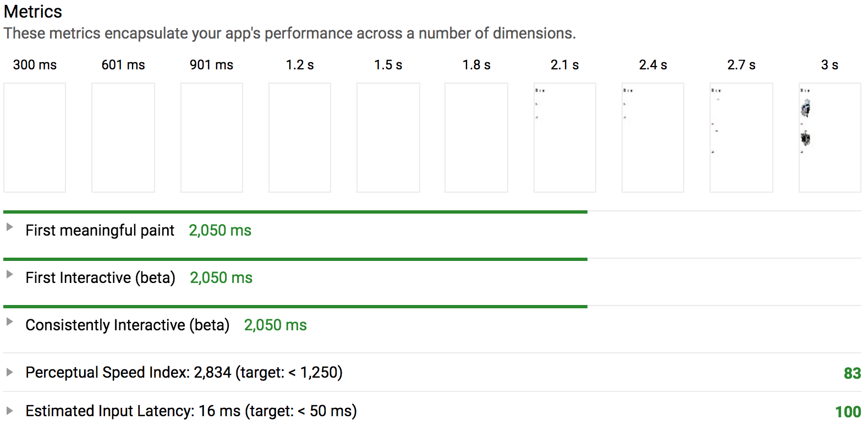
Task: Click the 2.4 s filmstrip screenshot
Action: (x=653, y=138)
